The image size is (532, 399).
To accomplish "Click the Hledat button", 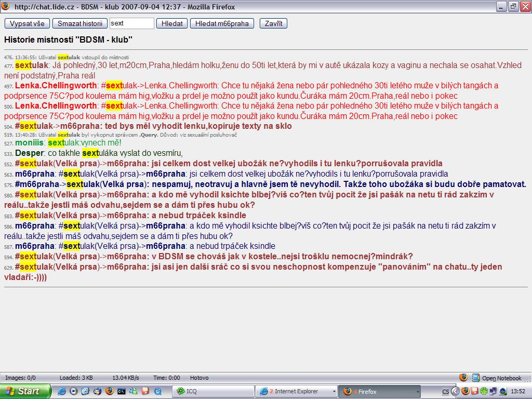I will pyautogui.click(x=172, y=23).
